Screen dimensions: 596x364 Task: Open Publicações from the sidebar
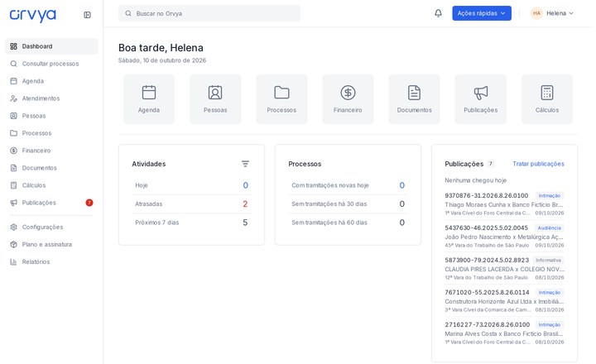pos(51,203)
